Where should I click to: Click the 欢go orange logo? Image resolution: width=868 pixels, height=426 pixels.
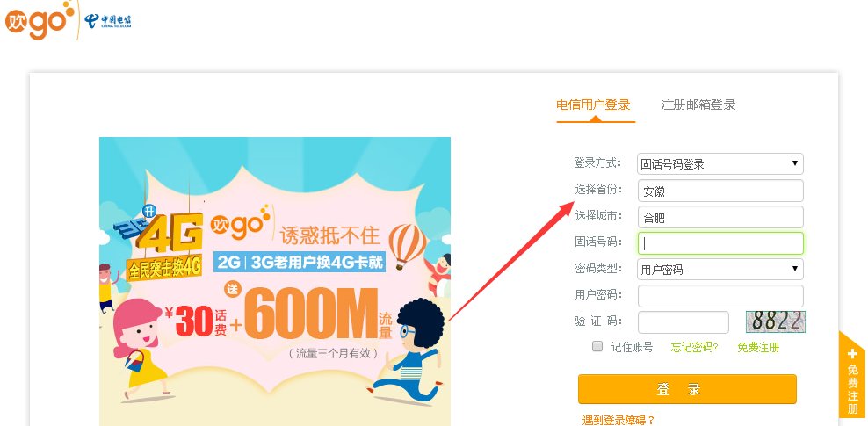tap(40, 20)
